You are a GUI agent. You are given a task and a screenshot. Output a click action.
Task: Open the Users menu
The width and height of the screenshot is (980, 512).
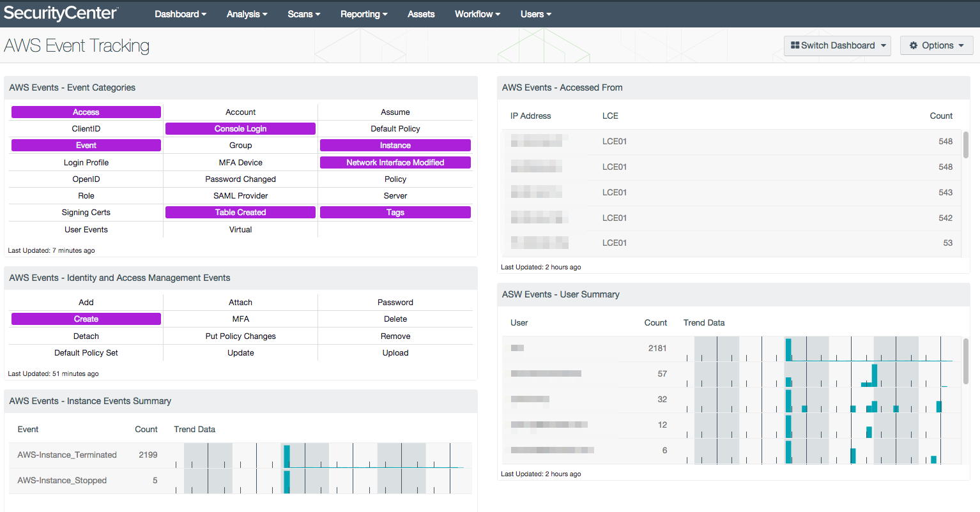tap(535, 14)
